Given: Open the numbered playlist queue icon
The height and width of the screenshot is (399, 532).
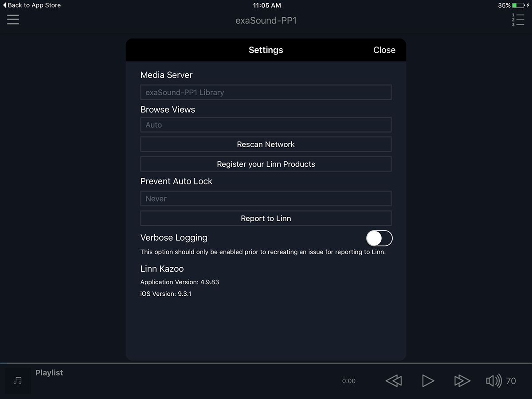Looking at the screenshot, I should point(518,20).
